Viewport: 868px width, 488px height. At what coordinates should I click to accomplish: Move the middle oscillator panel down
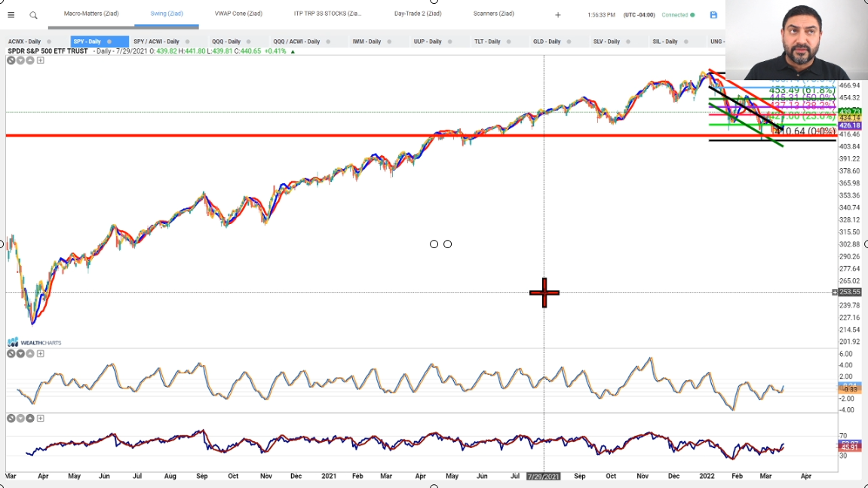pyautogui.click(x=20, y=354)
